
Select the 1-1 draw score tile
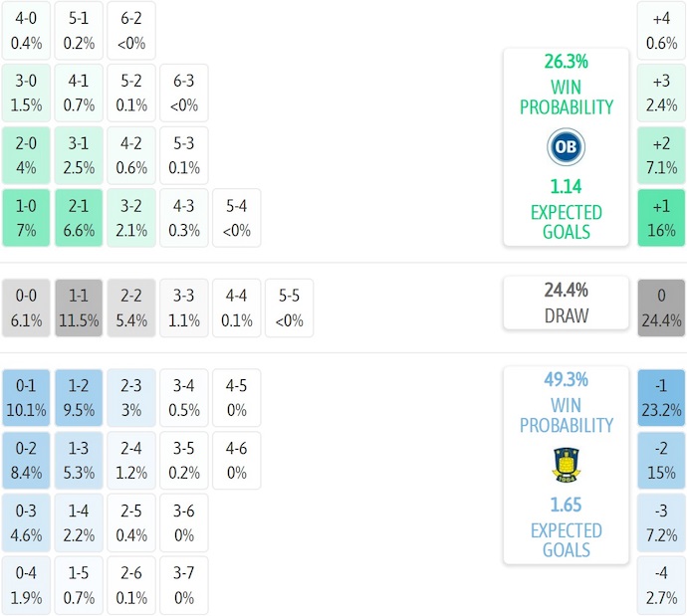pos(80,308)
